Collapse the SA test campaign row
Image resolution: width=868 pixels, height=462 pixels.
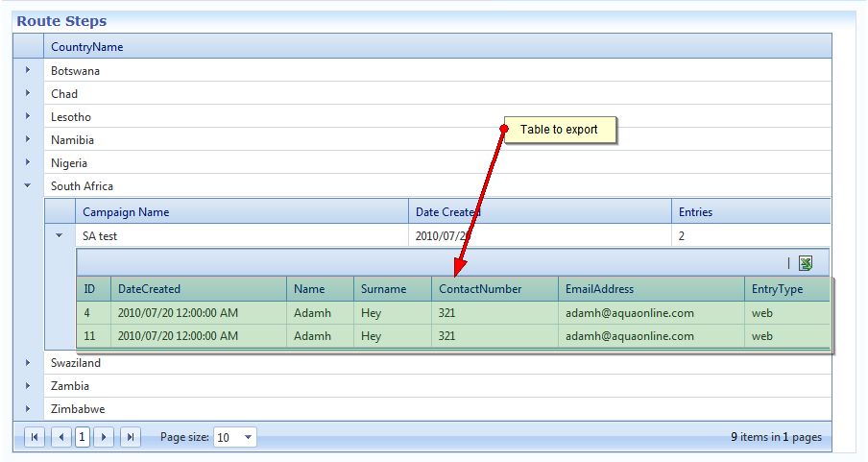coord(60,235)
